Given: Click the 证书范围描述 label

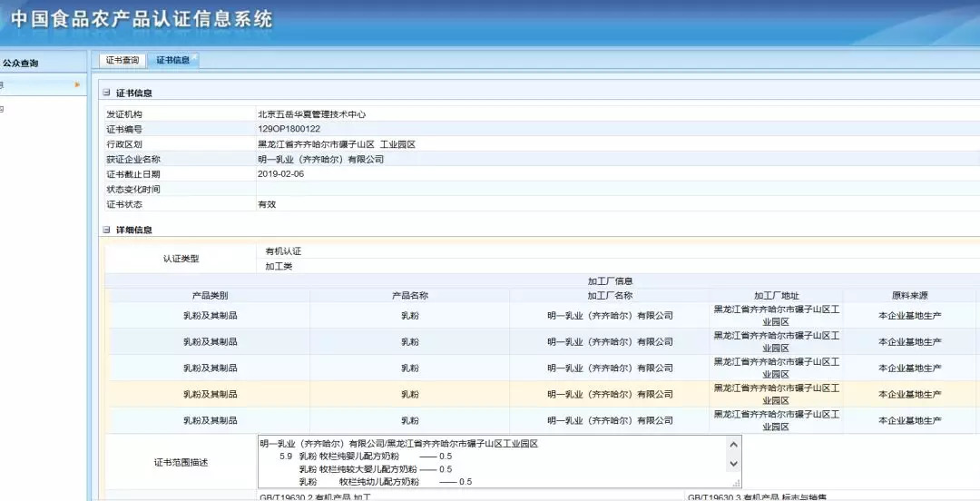Looking at the screenshot, I should pyautogui.click(x=181, y=463).
